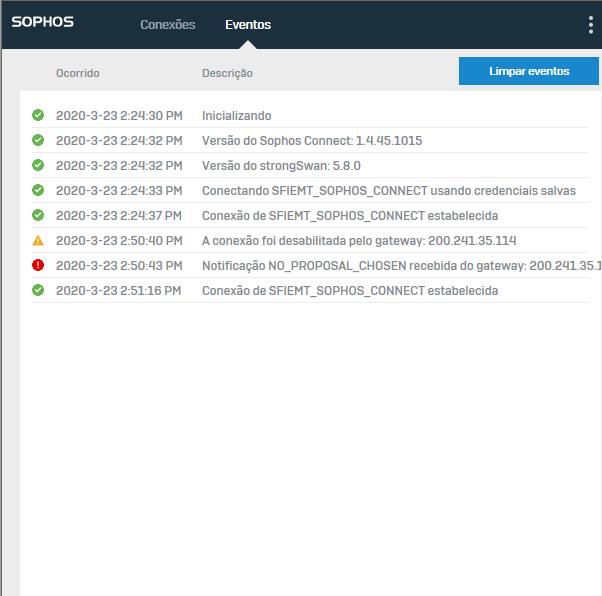
Task: Select timestamp 2020-3-23 2:50:43 PM
Action: (119, 265)
